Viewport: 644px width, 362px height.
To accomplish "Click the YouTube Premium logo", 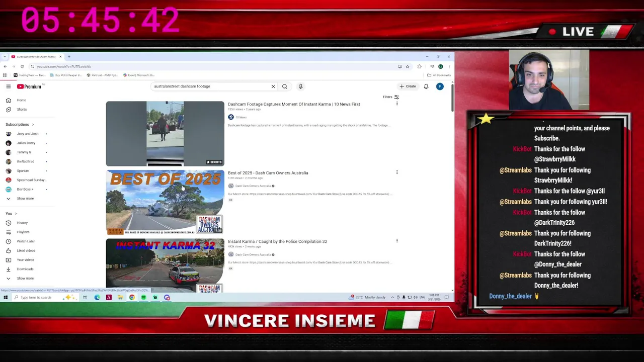I will tap(29, 86).
